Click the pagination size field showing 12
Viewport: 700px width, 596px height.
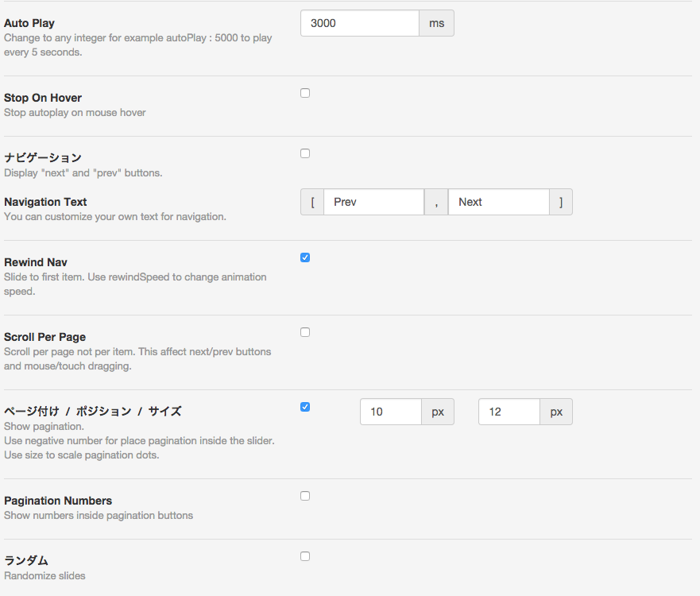point(509,412)
